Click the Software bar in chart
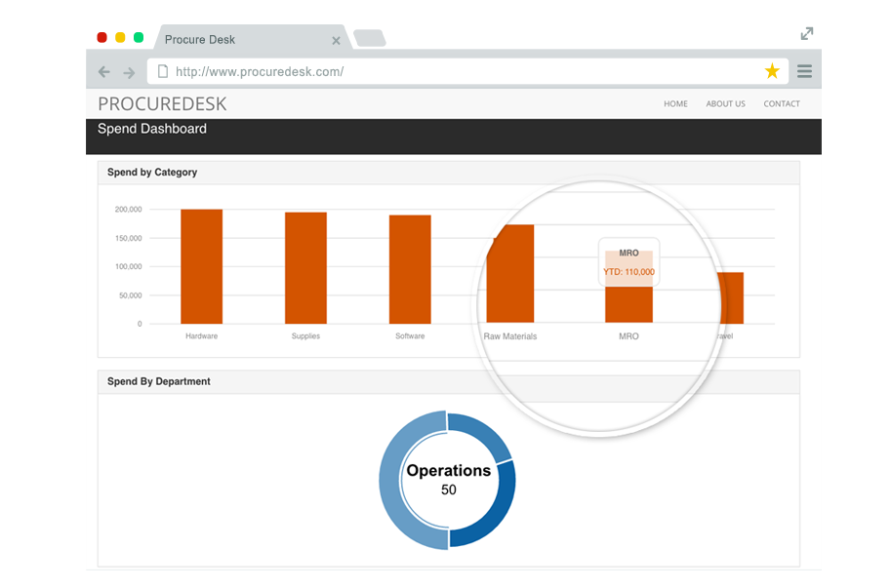The width and height of the screenshot is (891, 588). (x=410, y=269)
